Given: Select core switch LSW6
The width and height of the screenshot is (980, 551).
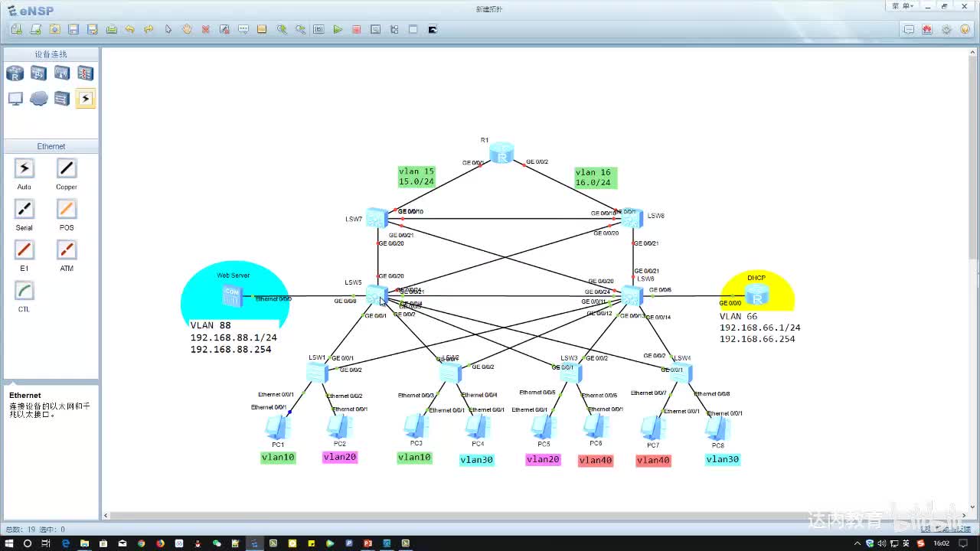Looking at the screenshot, I should (x=632, y=295).
